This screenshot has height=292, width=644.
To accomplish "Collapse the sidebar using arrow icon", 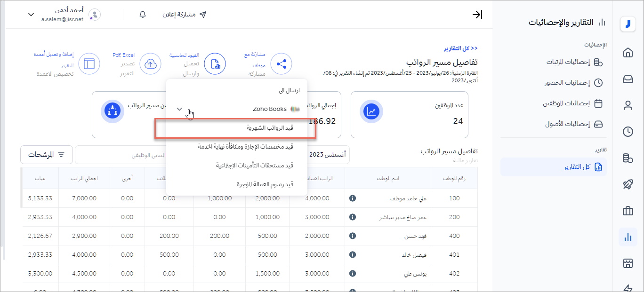I will [x=477, y=15].
